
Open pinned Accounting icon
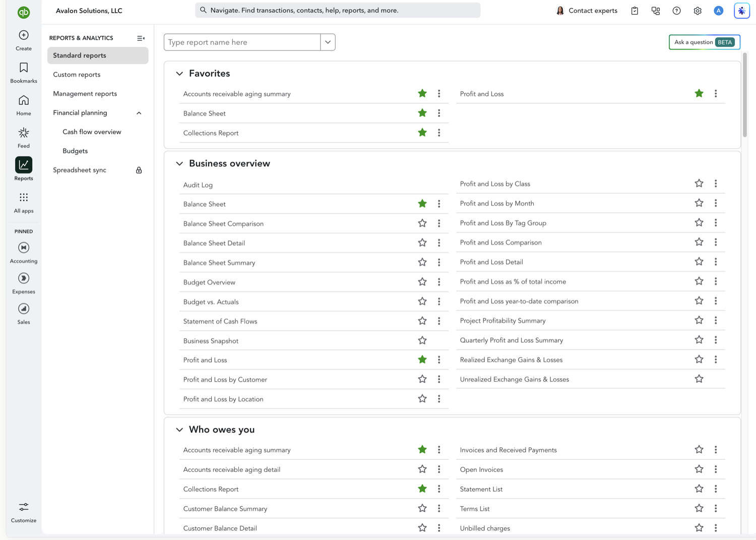(x=24, y=248)
